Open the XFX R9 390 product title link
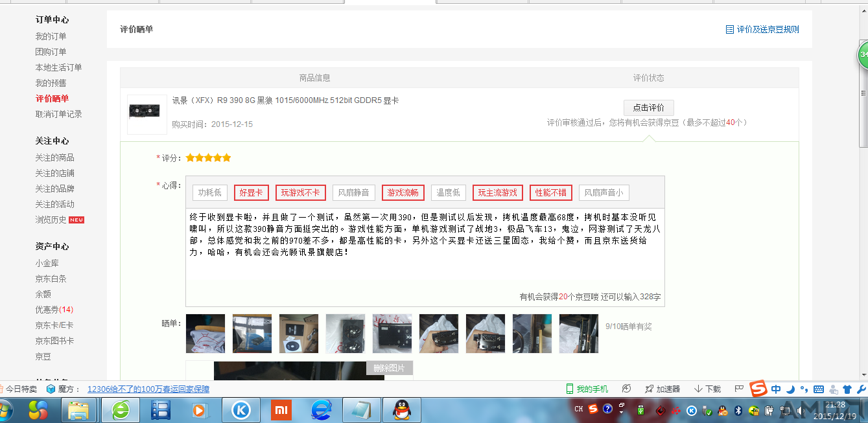The height and width of the screenshot is (423, 868). 285,100
